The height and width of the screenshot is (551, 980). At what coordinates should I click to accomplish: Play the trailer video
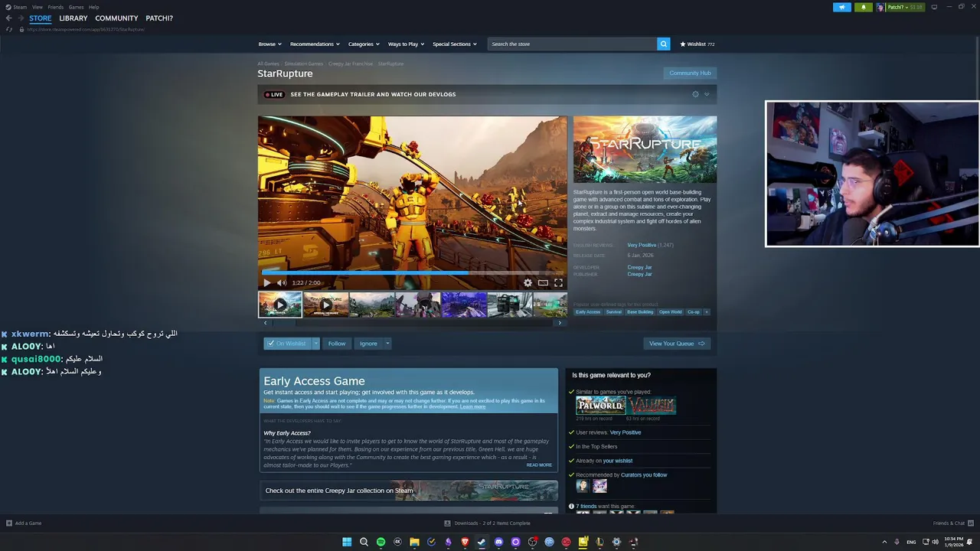tap(266, 282)
